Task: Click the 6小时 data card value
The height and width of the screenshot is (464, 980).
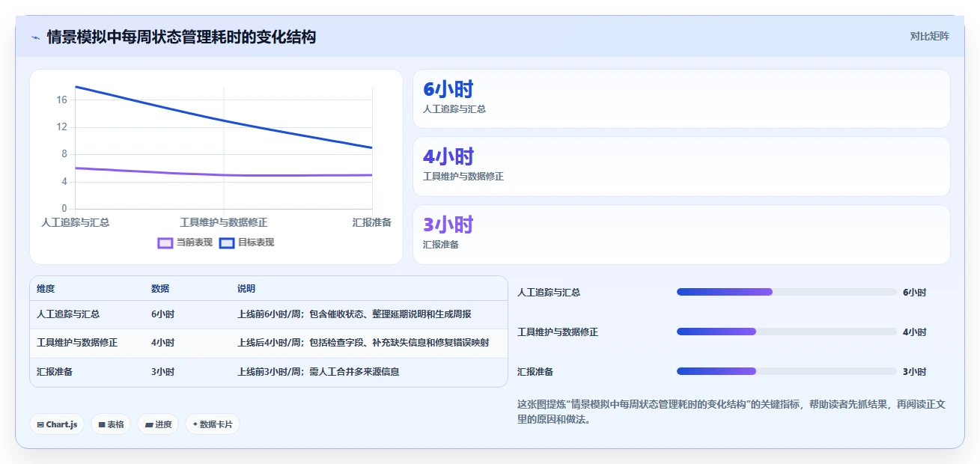Action: pyautogui.click(x=448, y=89)
